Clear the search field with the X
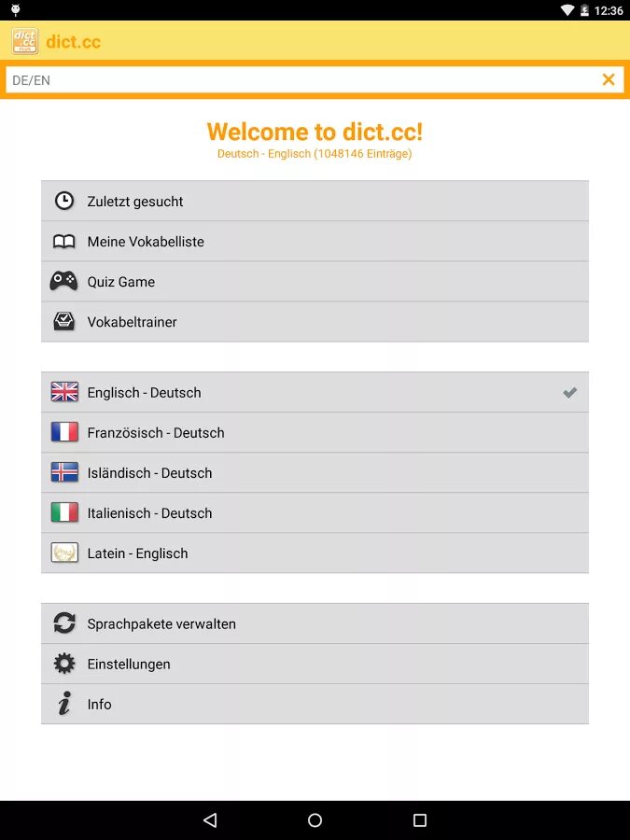Screen dimensions: 630x840 (608, 80)
